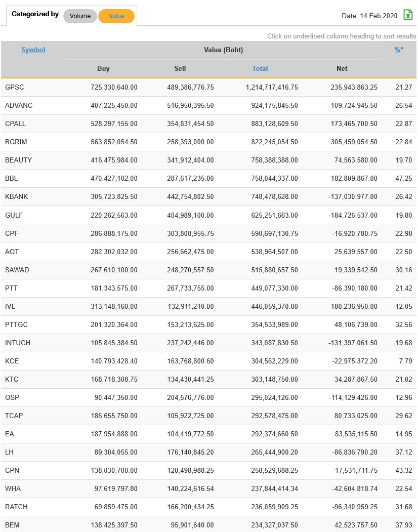Viewport: 418px width, 532px height.
Task: Click the Buy column header
Action: pos(103,68)
